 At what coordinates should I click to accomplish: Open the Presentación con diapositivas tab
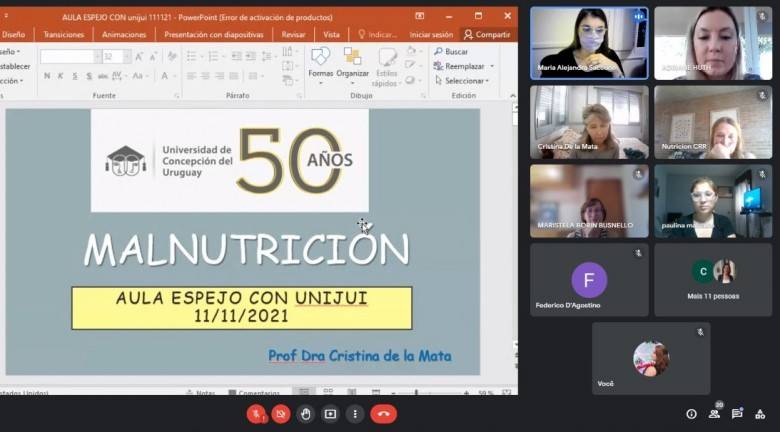click(x=214, y=34)
